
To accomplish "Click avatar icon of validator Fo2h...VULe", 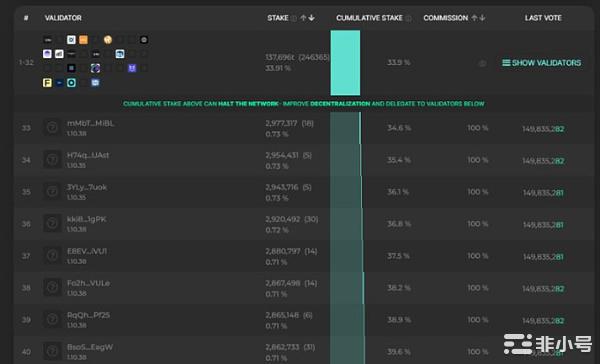I will tap(52, 287).
